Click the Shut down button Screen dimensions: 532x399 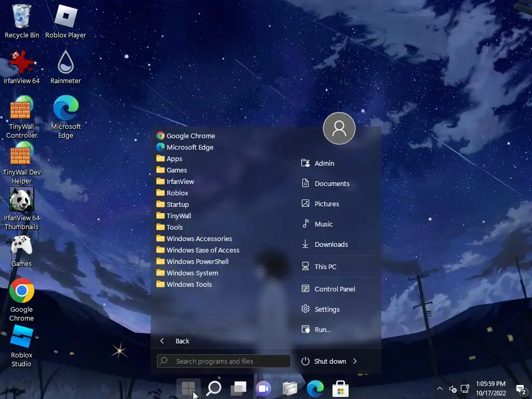pos(324,362)
